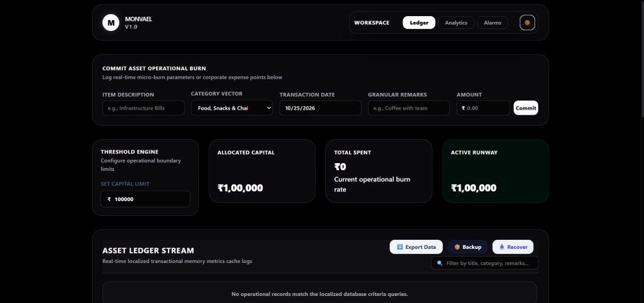Open the Transaction Date picker
Screen dimensions: 644x303
(320, 108)
